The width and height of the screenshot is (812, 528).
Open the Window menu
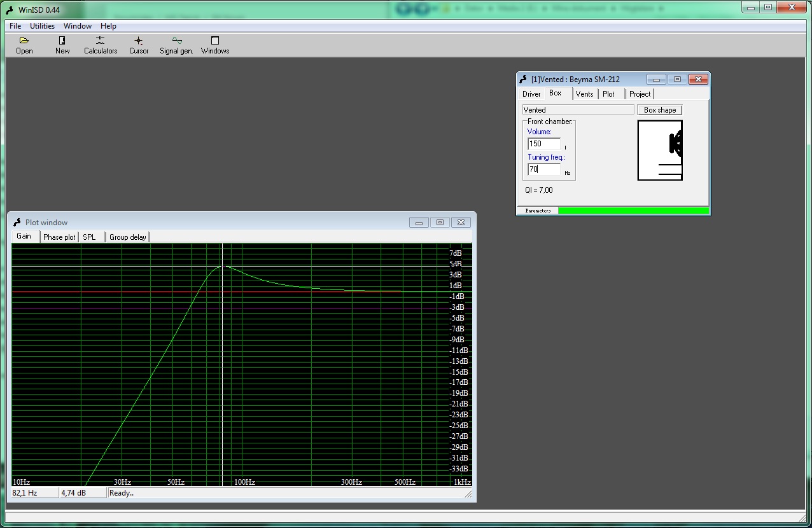click(x=78, y=26)
